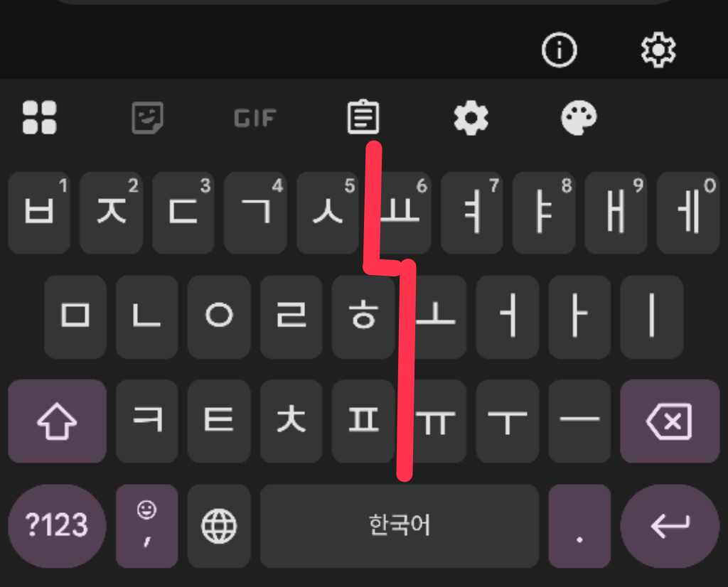Tap the 한국어 space bar

400,526
